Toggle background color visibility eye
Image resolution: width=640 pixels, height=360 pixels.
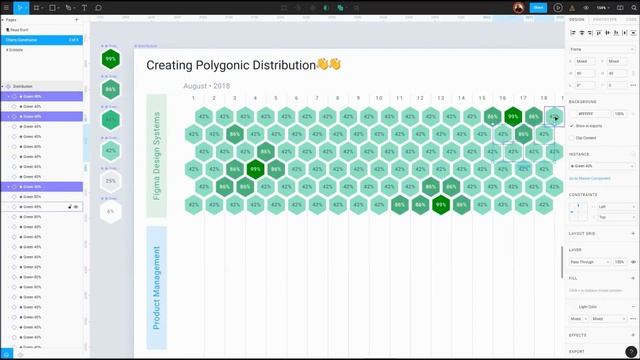pyautogui.click(x=633, y=114)
